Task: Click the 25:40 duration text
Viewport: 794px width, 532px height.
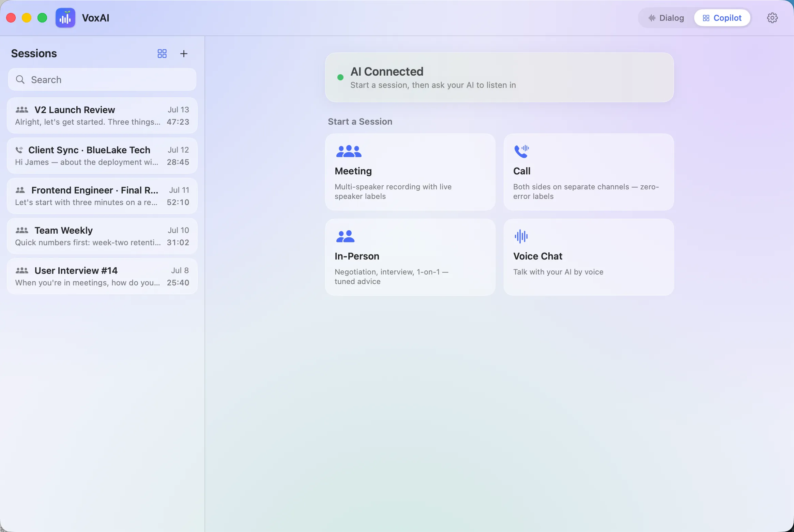Action: [x=178, y=283]
